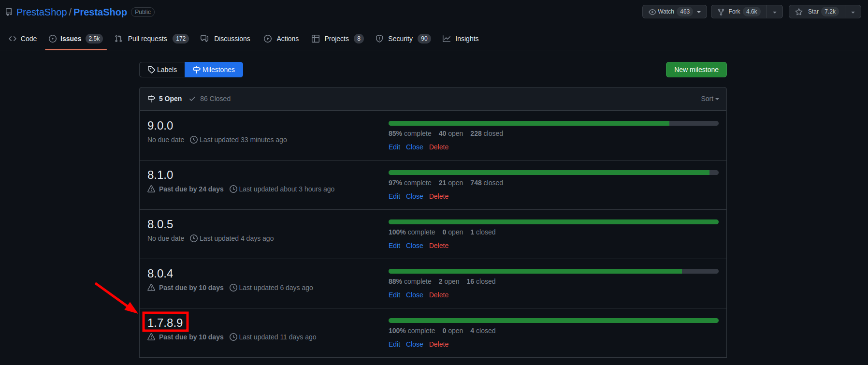The height and width of the screenshot is (365, 868).
Task: Click the clock icon on 1.7.8.9 row
Action: tap(233, 337)
